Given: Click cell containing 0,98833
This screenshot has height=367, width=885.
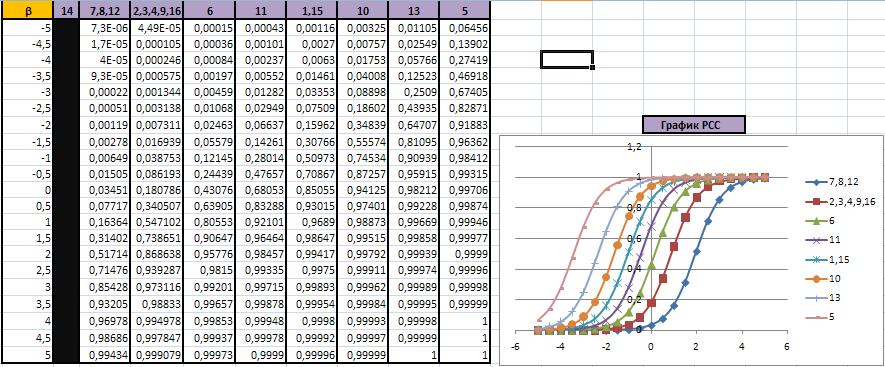Looking at the screenshot, I should (x=156, y=305).
